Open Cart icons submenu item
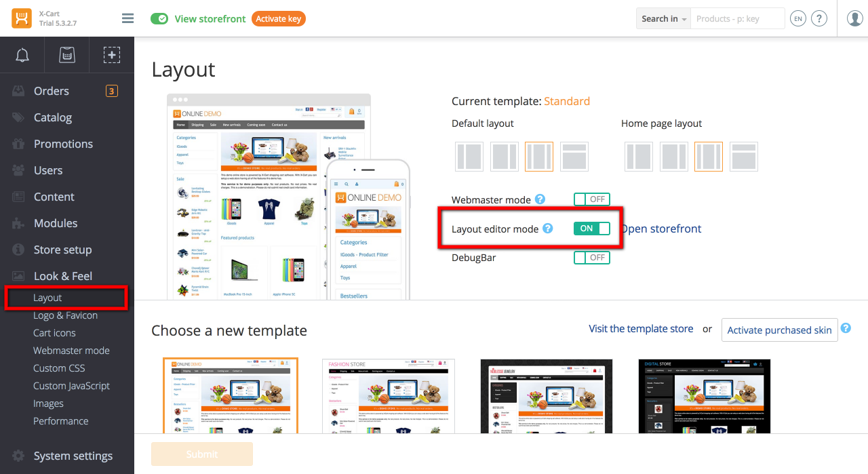Image resolution: width=868 pixels, height=474 pixels. [54, 333]
